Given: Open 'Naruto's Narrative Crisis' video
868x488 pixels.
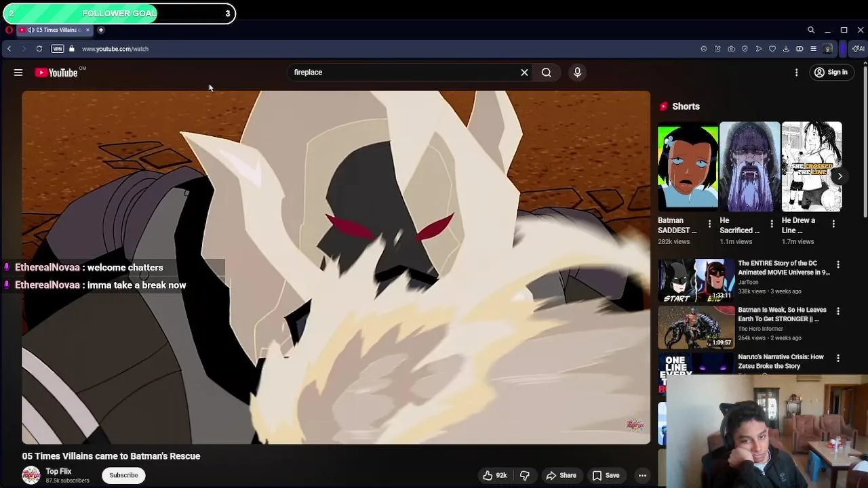Looking at the screenshot, I should (781, 361).
